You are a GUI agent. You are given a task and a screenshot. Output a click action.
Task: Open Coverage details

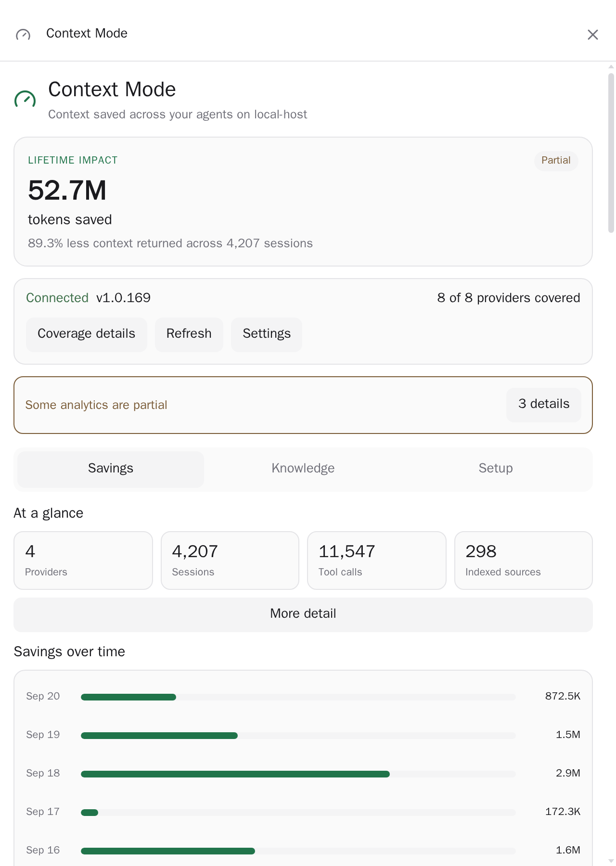87,334
